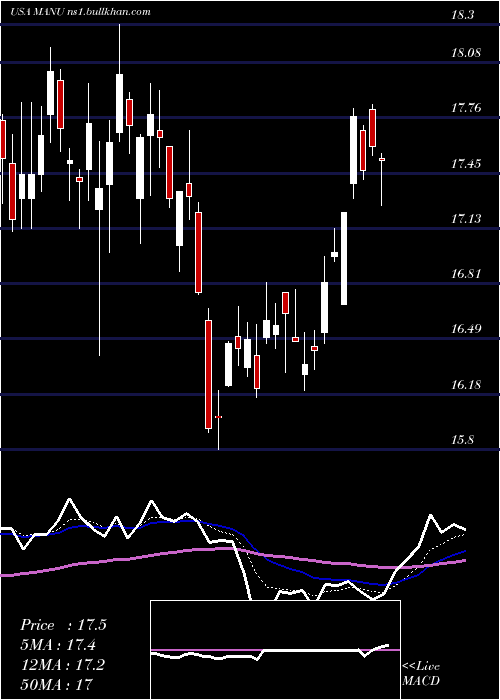Select the 15.8 price axis label

click(462, 440)
